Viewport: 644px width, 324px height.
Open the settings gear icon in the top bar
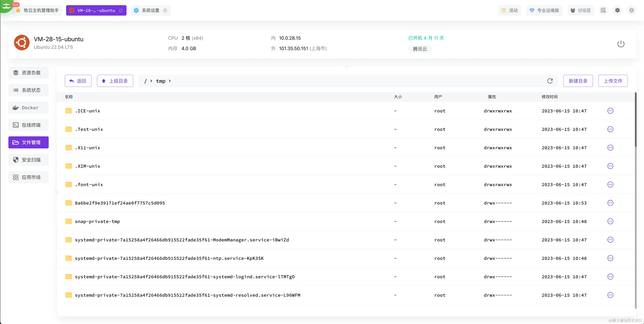point(617,10)
